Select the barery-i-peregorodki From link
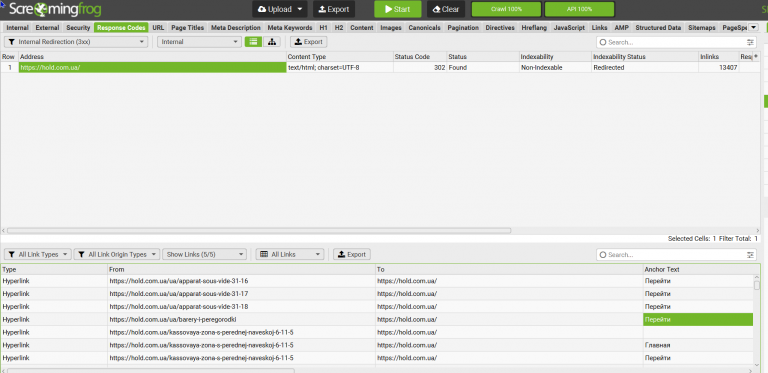The image size is (768, 373). click(x=241, y=320)
